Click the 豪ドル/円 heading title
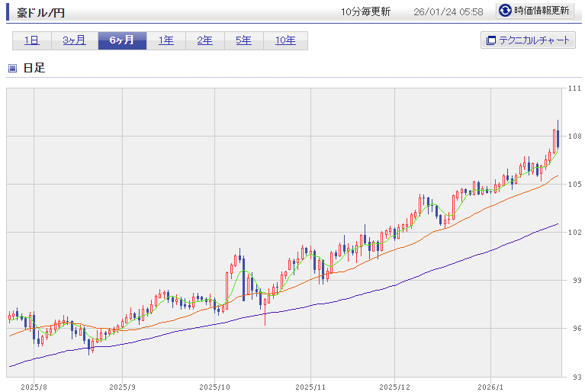585x392 pixels. [x=41, y=12]
